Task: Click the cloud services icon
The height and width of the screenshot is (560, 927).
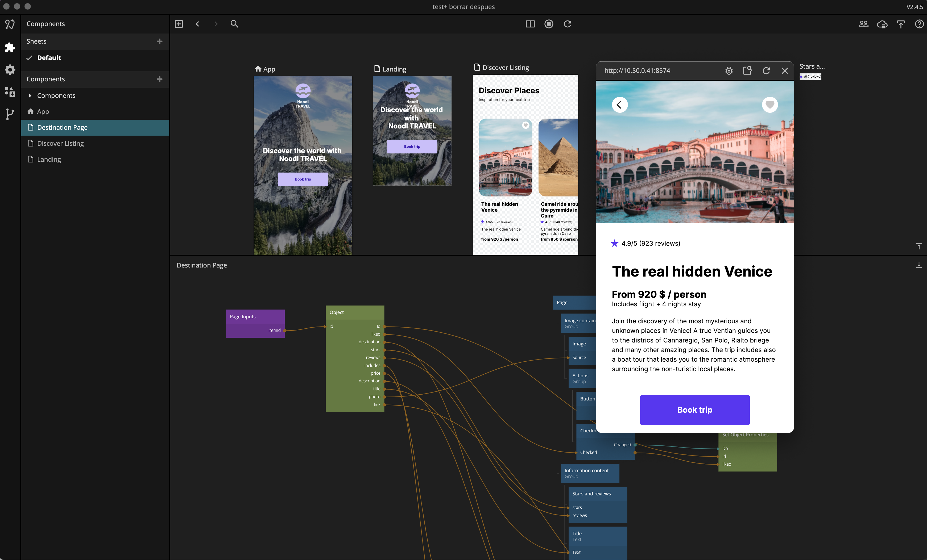Action: [882, 24]
